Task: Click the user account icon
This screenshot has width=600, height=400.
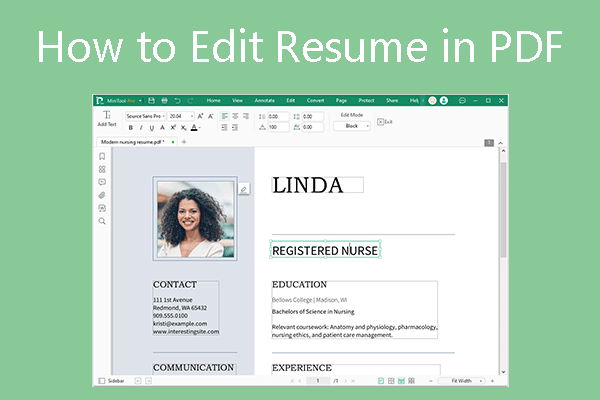Action: [x=444, y=100]
